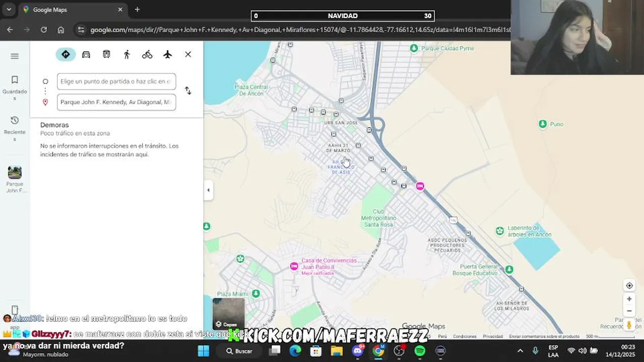Click Club Metropolitano Santa Rosa label

(379, 218)
